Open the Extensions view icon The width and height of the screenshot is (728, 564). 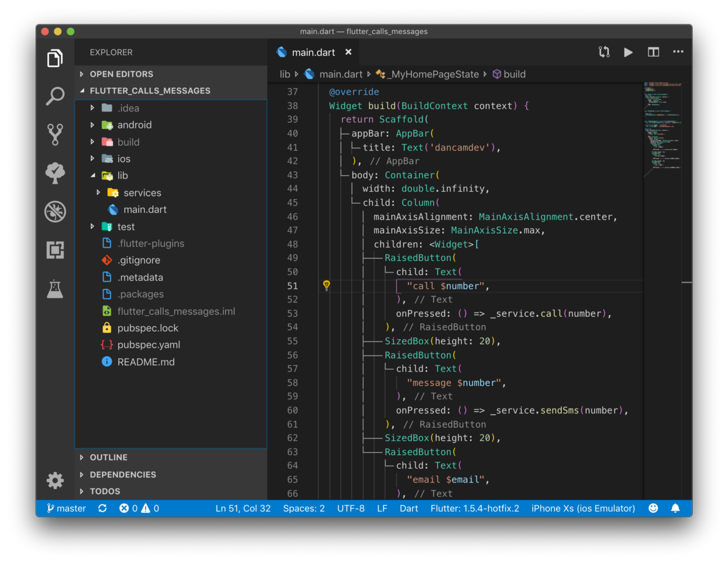coord(55,250)
